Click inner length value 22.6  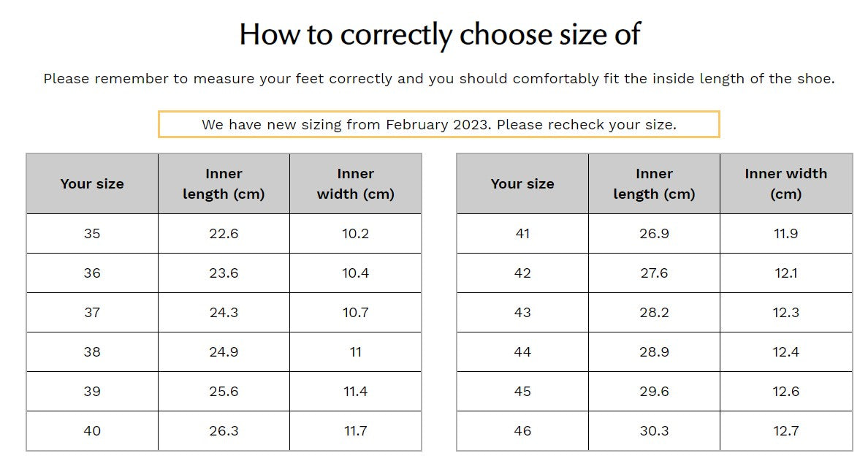(x=224, y=234)
